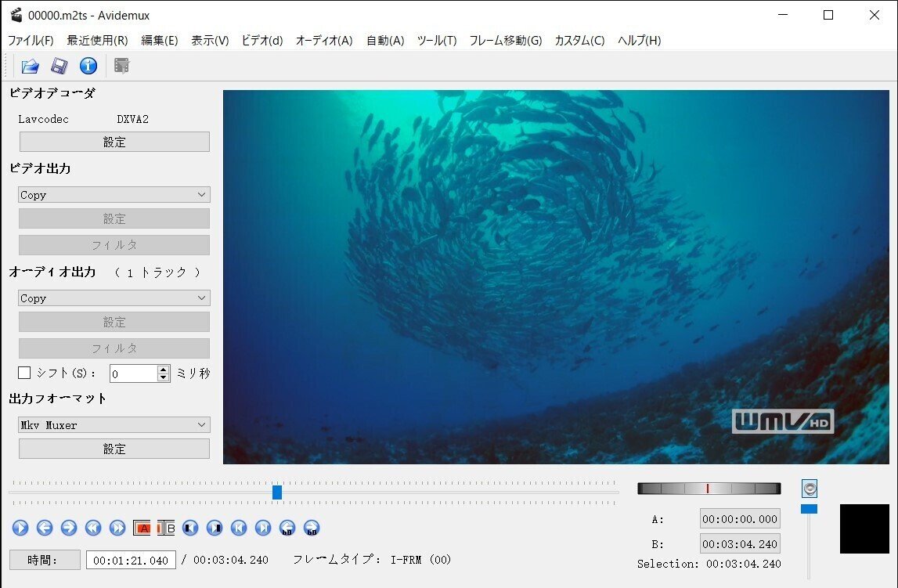
Task: Play the video with the playback button
Action: click(21, 528)
